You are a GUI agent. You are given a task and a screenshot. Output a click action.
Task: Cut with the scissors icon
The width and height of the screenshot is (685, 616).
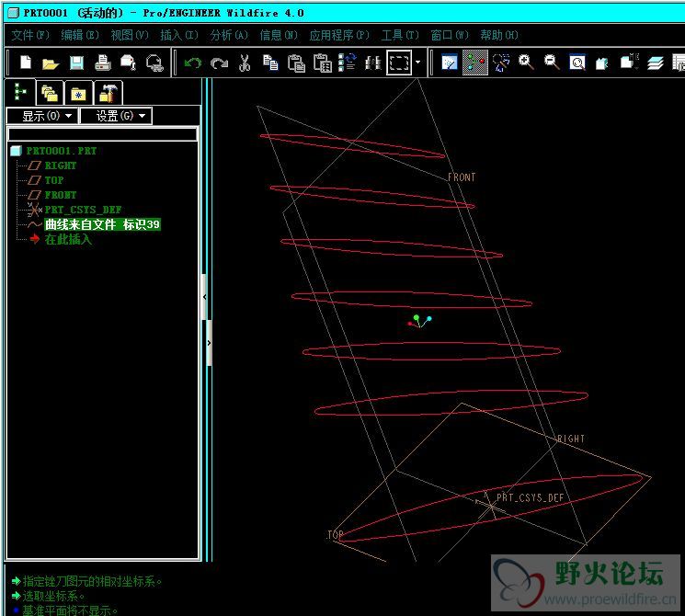click(245, 63)
